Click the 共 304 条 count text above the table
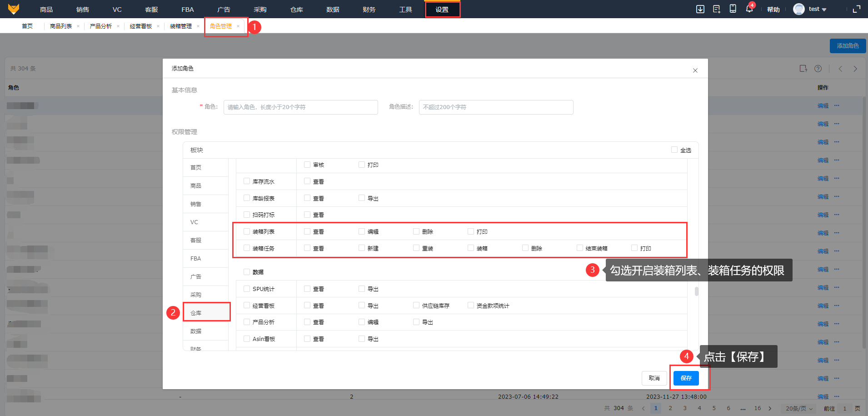868x416 pixels. coord(23,69)
